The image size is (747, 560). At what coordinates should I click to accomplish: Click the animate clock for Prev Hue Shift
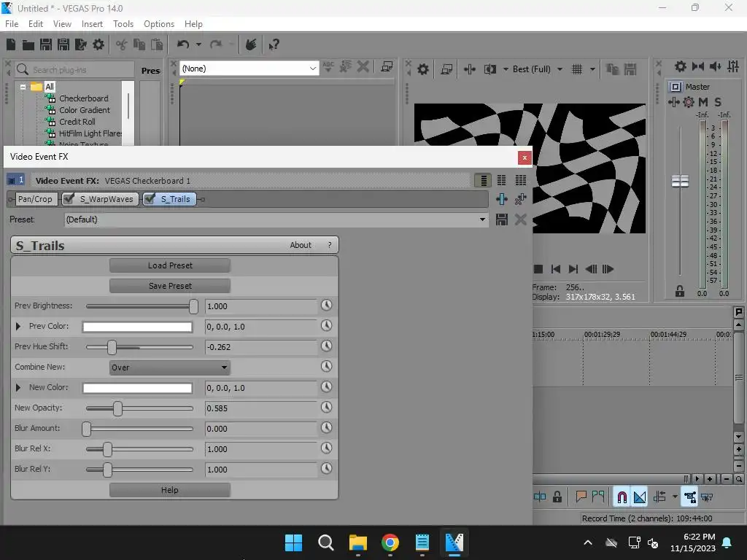coord(326,346)
